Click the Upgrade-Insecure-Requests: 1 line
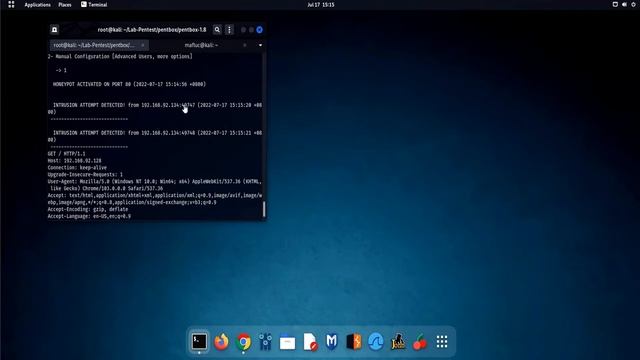The width and height of the screenshot is (640, 360). point(85,175)
